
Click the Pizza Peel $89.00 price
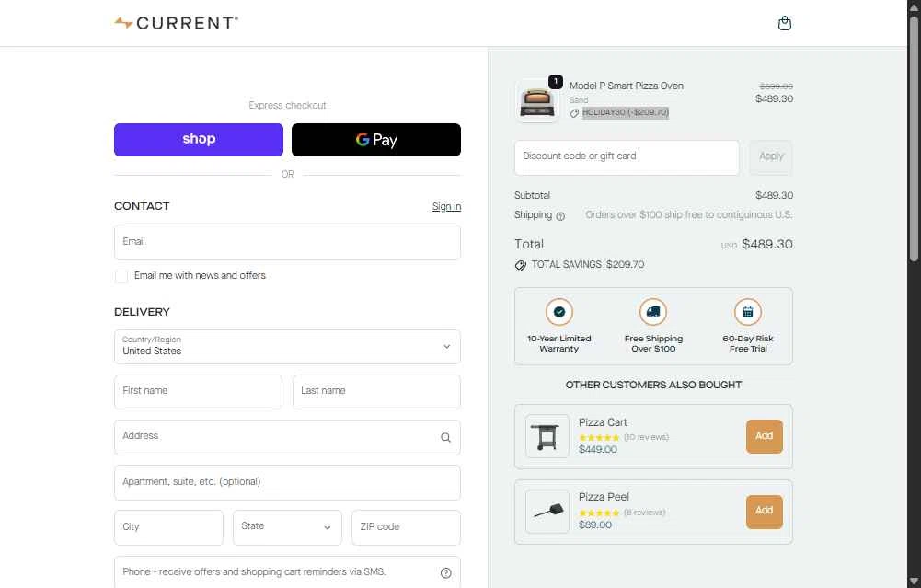(595, 525)
